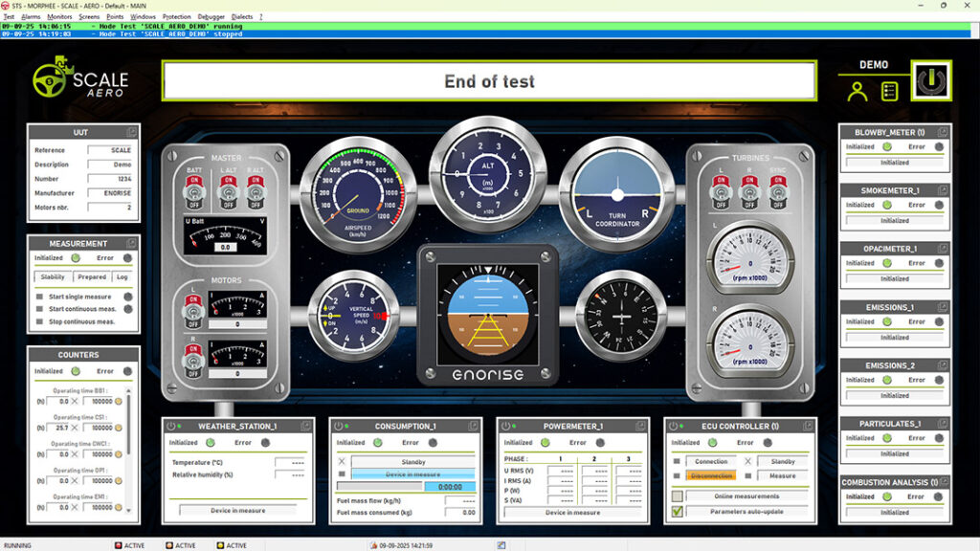This screenshot has width=980, height=551.
Task: Click Start continuous meas.
Action: [x=82, y=309]
